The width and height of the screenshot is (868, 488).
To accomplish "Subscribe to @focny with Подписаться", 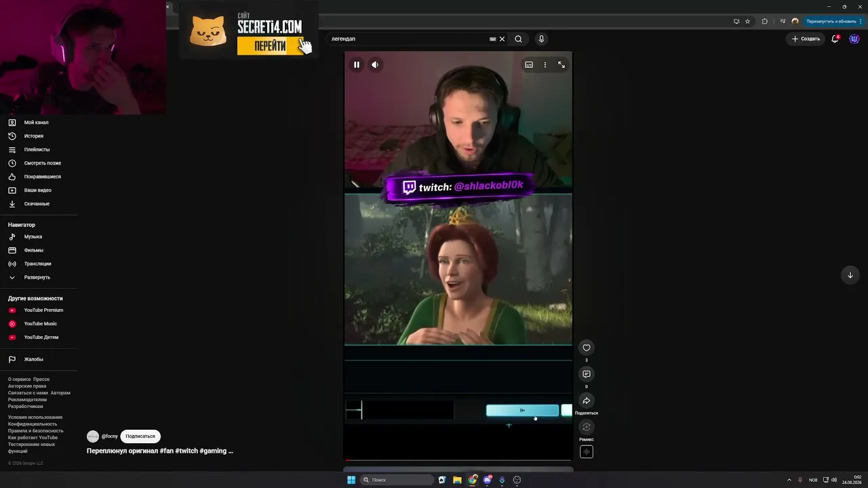I will (140, 436).
